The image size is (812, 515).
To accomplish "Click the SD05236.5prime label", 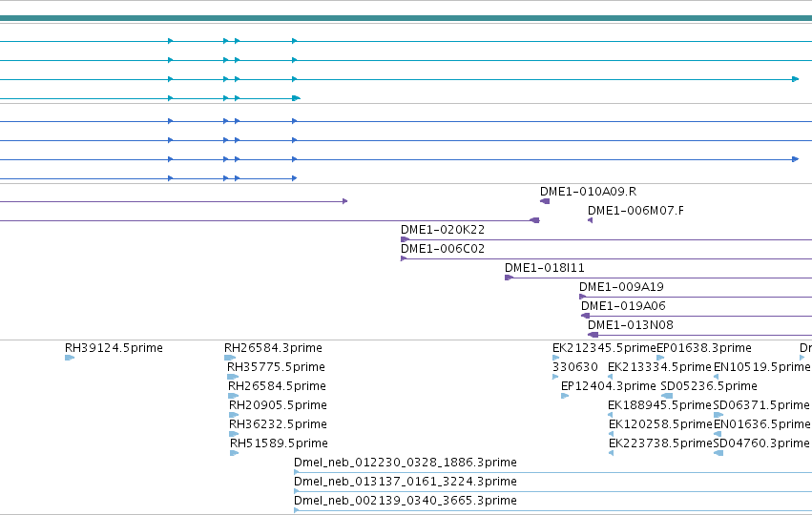I will tap(709, 386).
